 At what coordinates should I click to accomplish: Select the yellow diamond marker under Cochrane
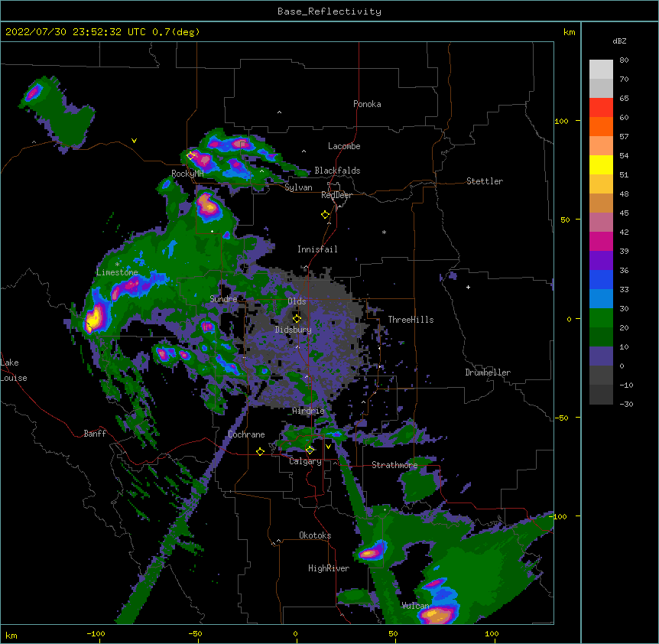click(260, 451)
